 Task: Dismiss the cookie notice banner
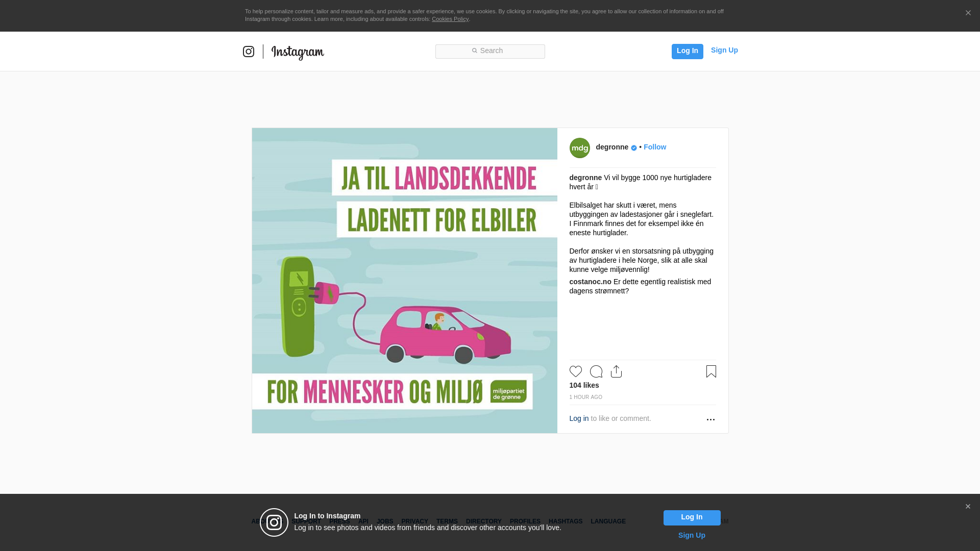968,13
